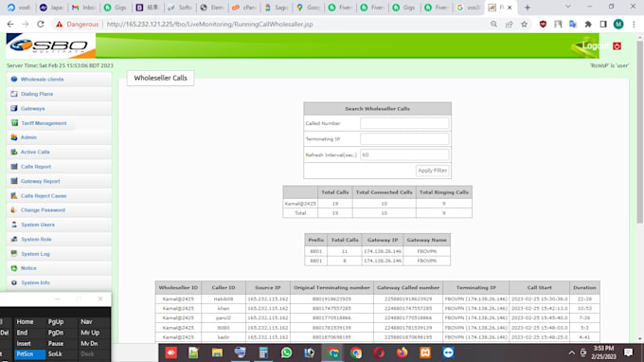Open the Calculator from the taskbar
Viewport: 644px width, 362px height.
263,353
